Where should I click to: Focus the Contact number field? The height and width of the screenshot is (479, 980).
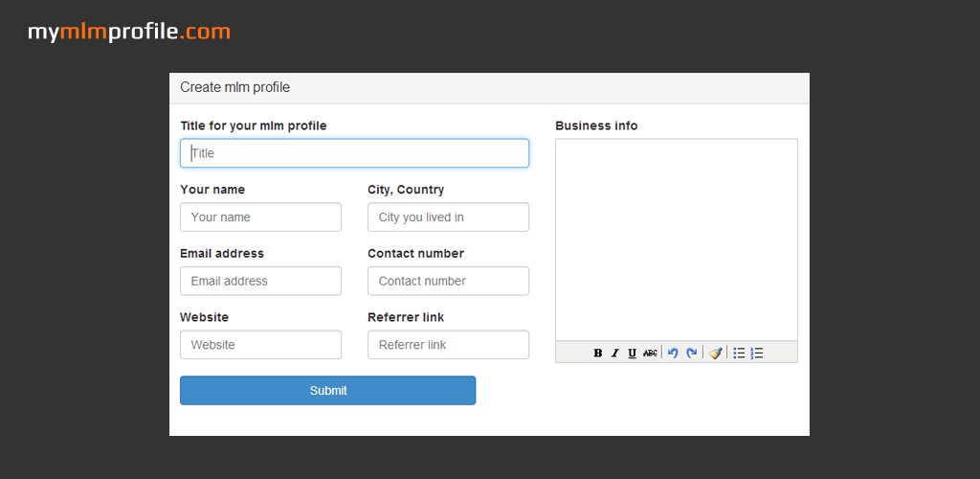[x=448, y=281]
